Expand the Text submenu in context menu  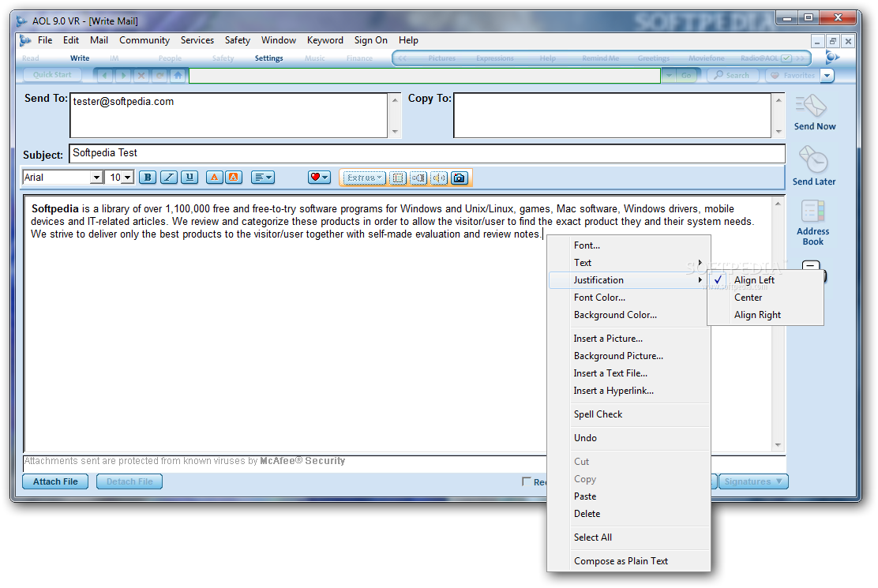point(629,263)
